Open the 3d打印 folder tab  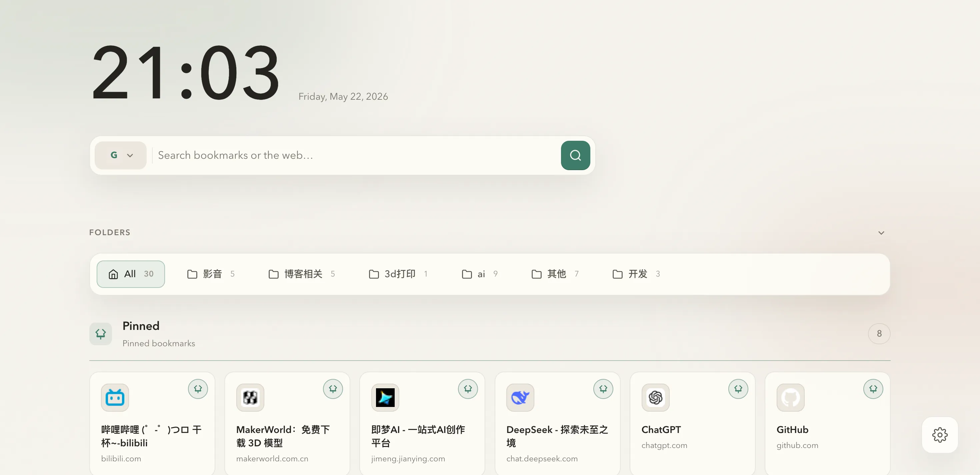pos(398,274)
